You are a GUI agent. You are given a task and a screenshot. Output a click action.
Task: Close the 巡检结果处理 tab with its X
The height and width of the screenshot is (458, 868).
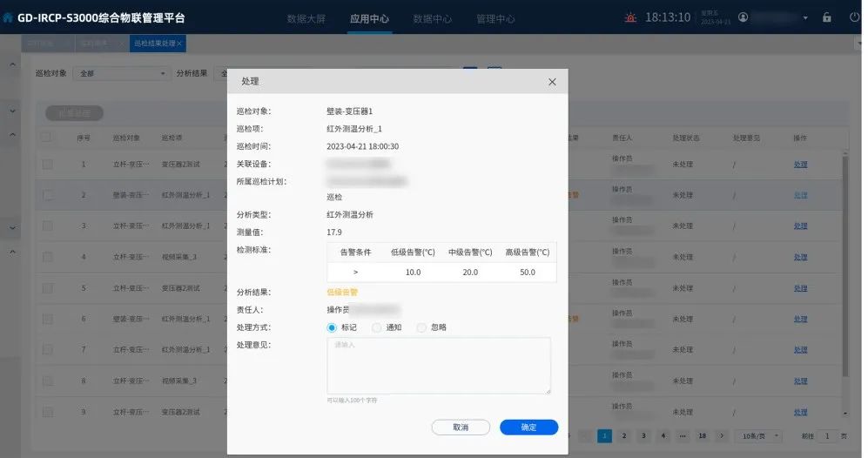tap(179, 44)
